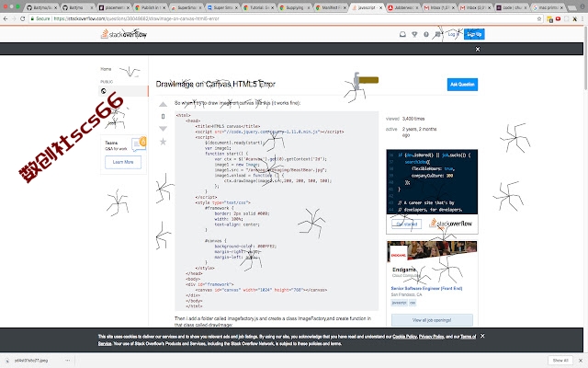Upvote the question with the up arrow
588x368 pixels.
163,104
